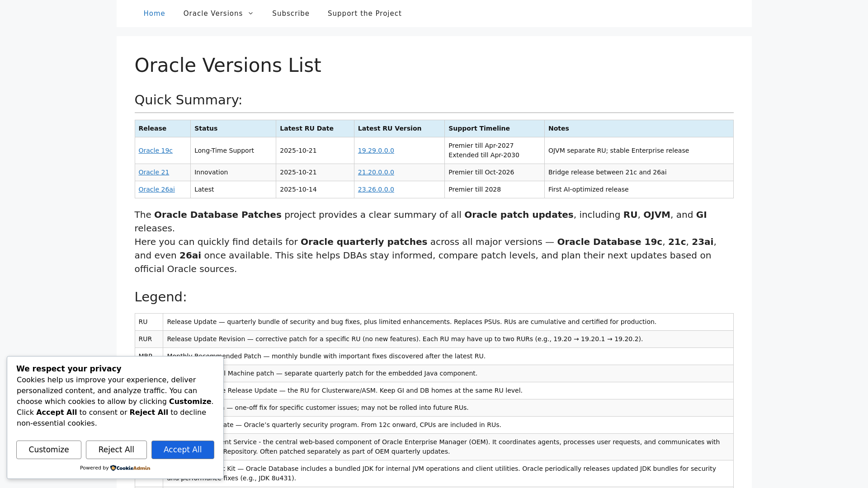Click the Oracle Versions List heading
This screenshot has height=488, width=868.
tap(228, 66)
